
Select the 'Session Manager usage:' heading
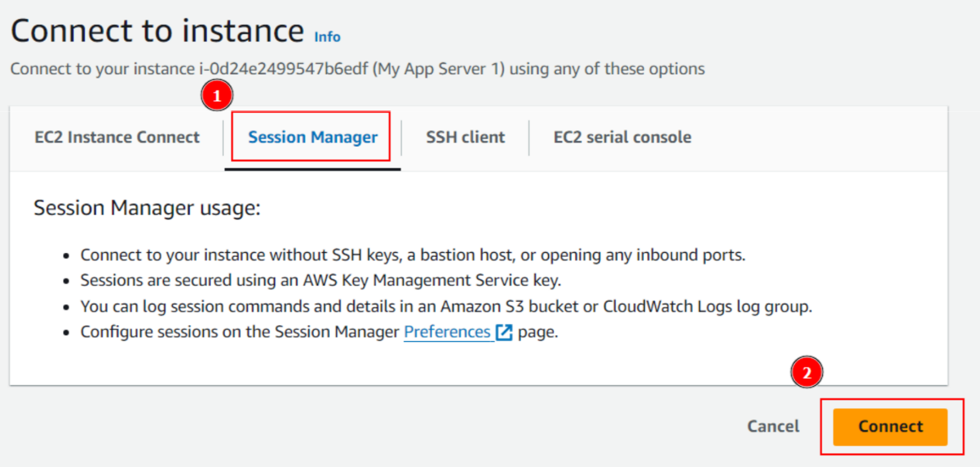(147, 208)
